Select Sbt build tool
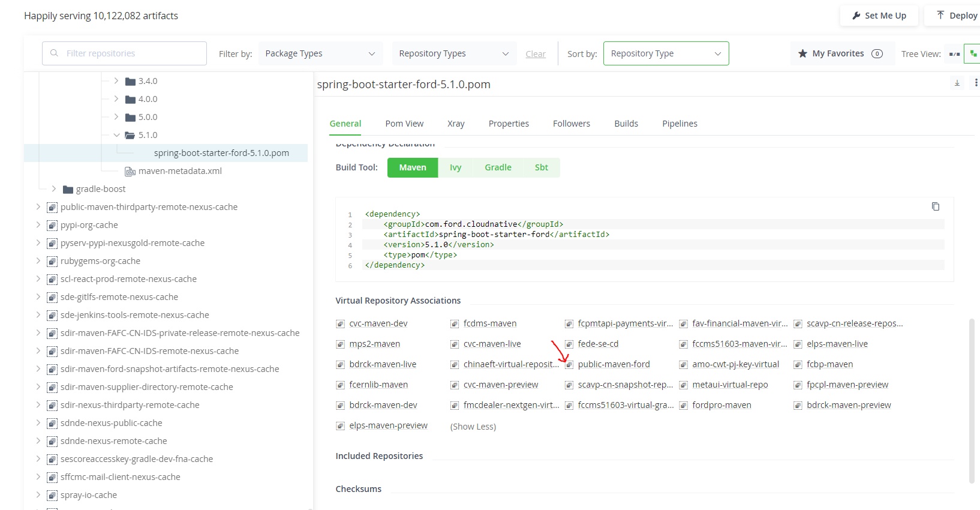This screenshot has height=510, width=980. click(x=542, y=167)
